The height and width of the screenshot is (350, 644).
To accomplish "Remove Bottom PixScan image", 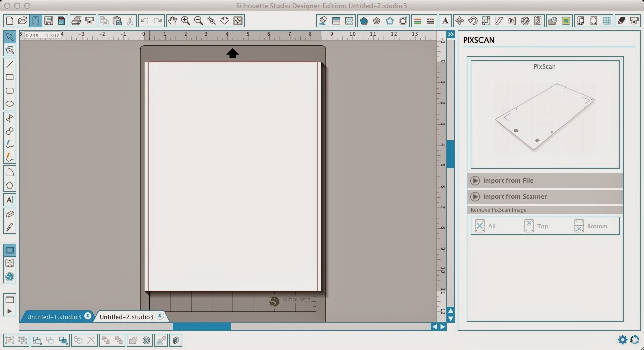I will click(x=591, y=226).
